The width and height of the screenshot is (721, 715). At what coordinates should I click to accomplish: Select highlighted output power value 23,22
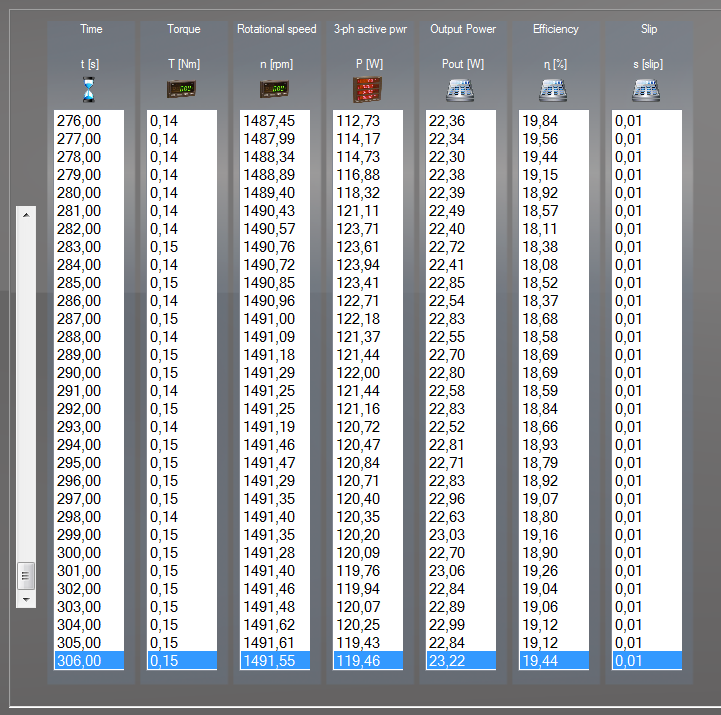pyautogui.click(x=461, y=661)
